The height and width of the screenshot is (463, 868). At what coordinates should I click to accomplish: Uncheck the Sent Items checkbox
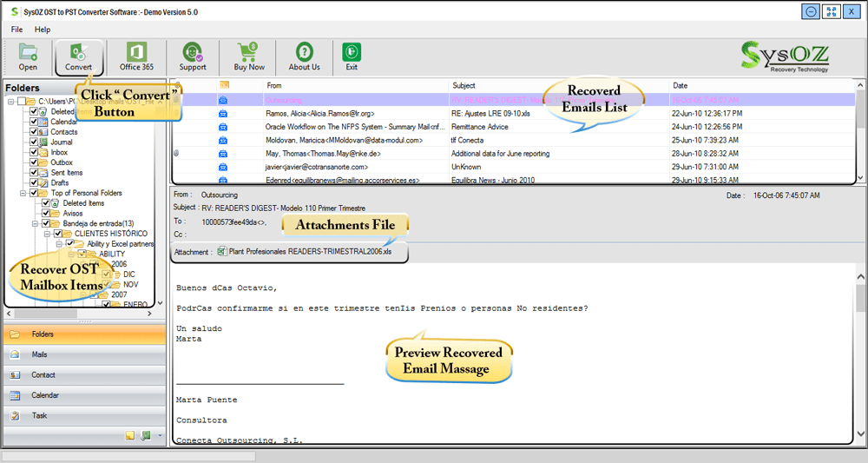34,172
